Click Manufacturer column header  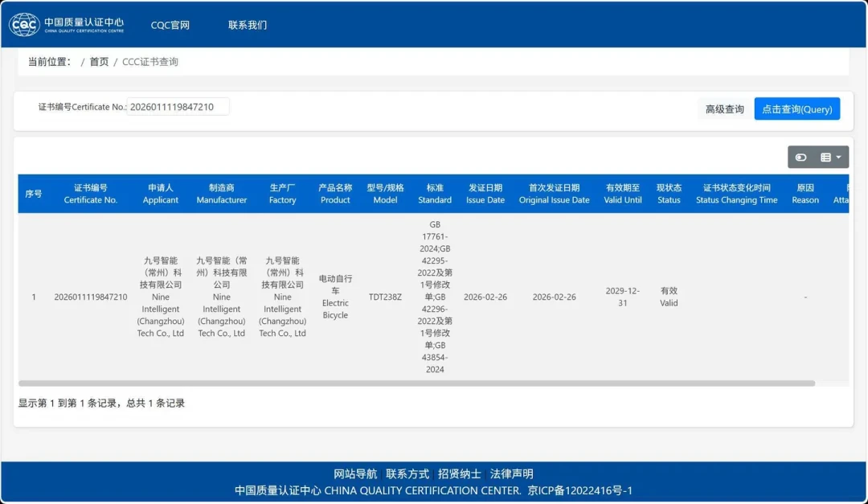pyautogui.click(x=222, y=194)
